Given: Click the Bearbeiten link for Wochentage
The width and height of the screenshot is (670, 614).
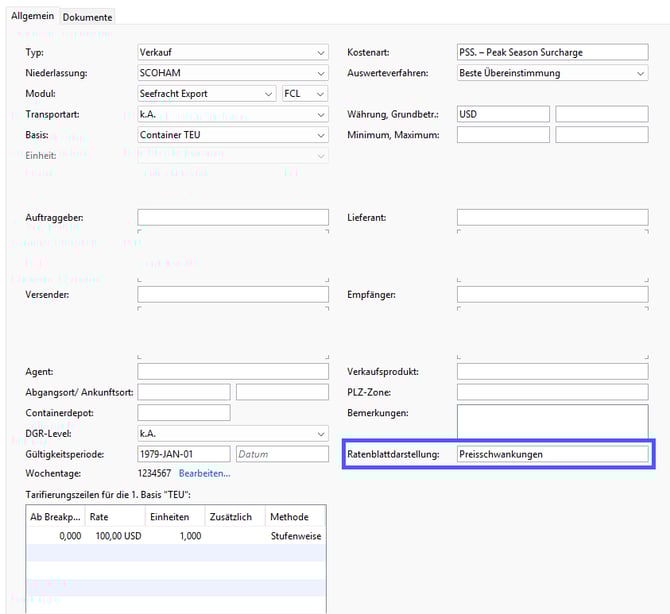Looking at the screenshot, I should (204, 473).
